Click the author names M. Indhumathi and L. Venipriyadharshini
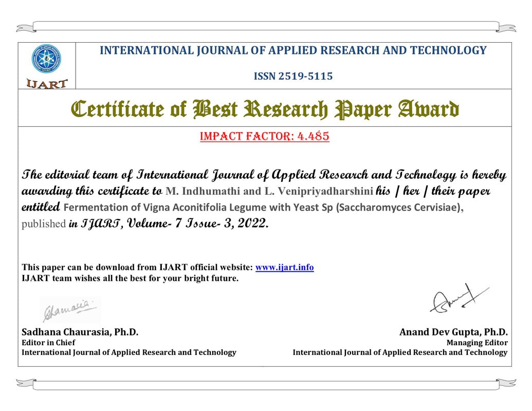This screenshot has height=411, width=532. [x=269, y=191]
